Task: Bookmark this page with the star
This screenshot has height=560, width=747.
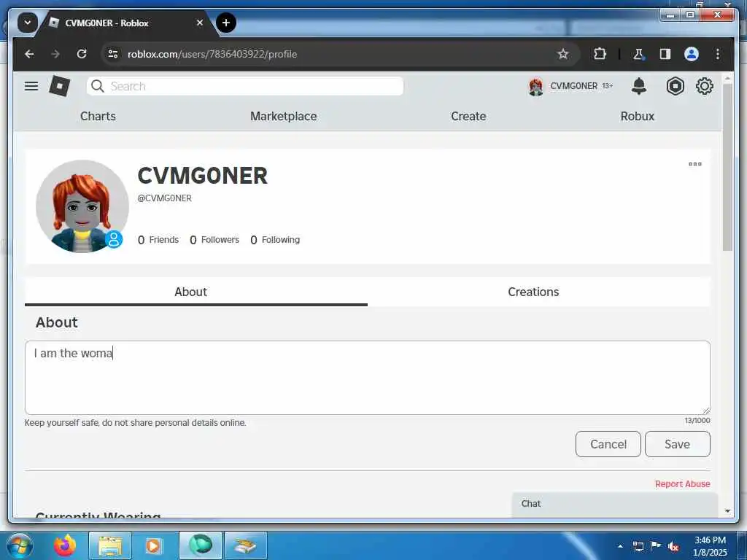Action: [x=563, y=54]
